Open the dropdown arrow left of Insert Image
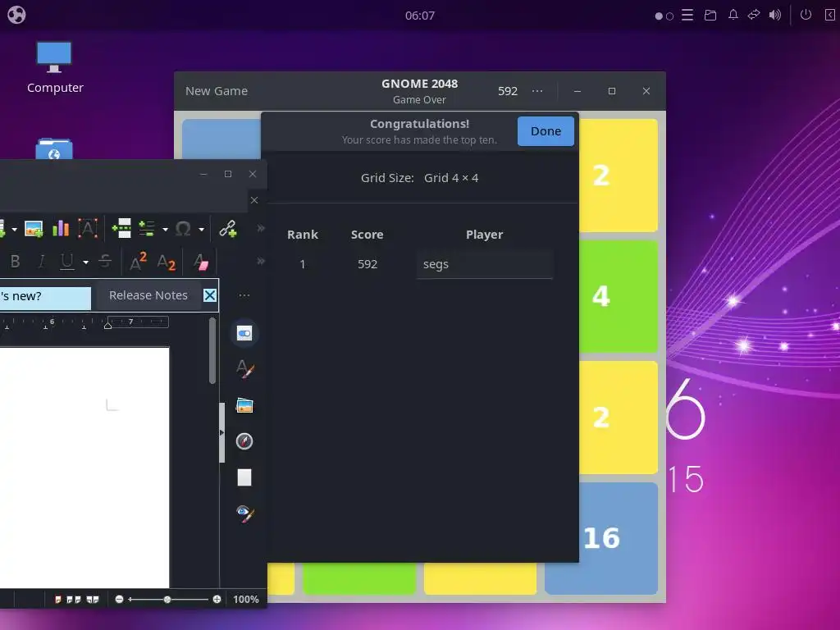The height and width of the screenshot is (630, 840). point(15,230)
